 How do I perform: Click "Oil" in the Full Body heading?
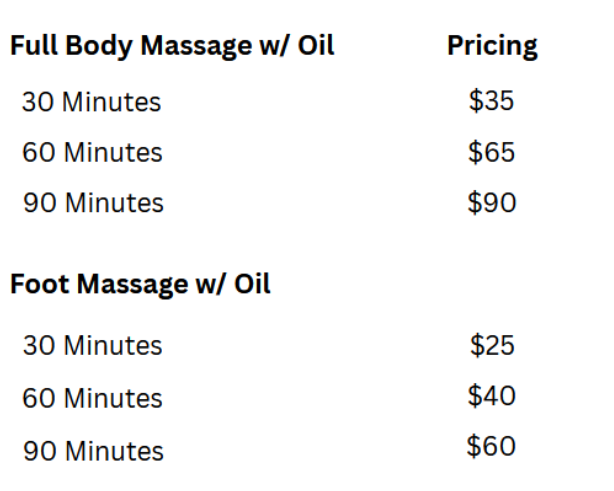(314, 47)
